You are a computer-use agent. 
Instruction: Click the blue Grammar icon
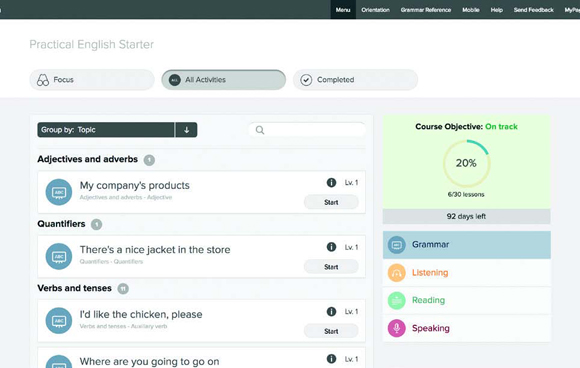coord(397,245)
